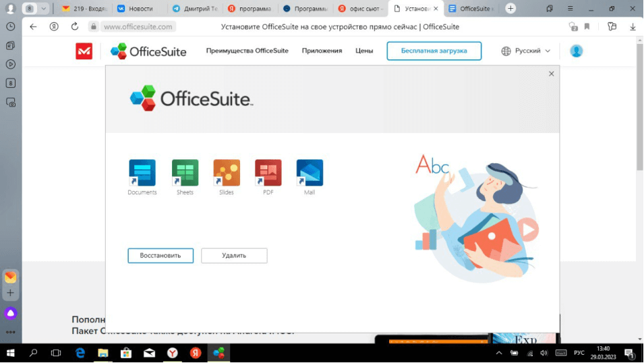The width and height of the screenshot is (644, 363).
Task: Open the Цены menu item
Action: point(364,51)
